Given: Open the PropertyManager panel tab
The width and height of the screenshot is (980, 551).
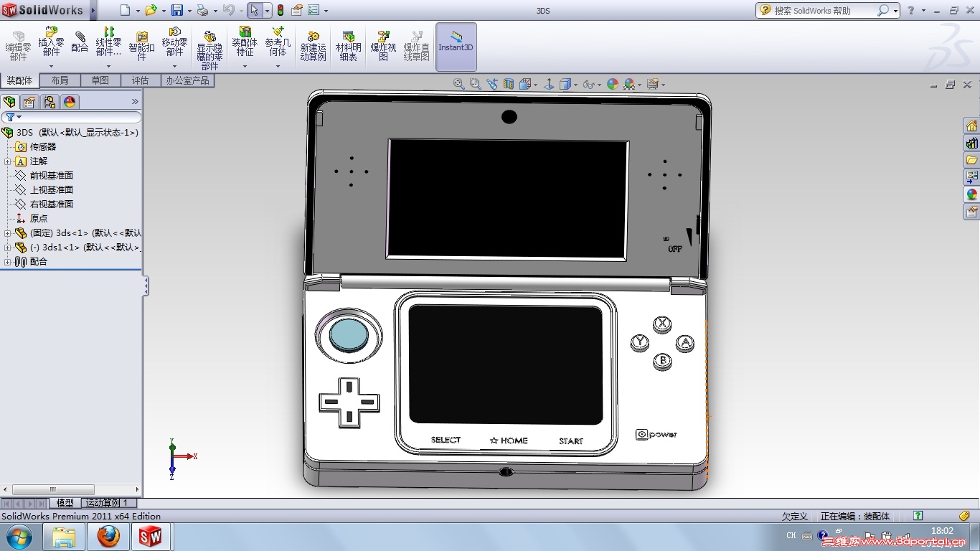Looking at the screenshot, I should click(29, 102).
